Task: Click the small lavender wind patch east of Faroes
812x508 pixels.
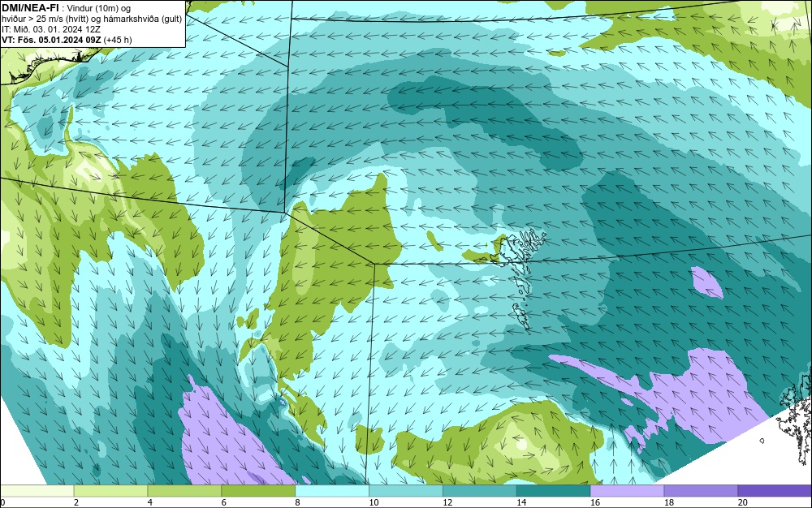Action: 707,283
